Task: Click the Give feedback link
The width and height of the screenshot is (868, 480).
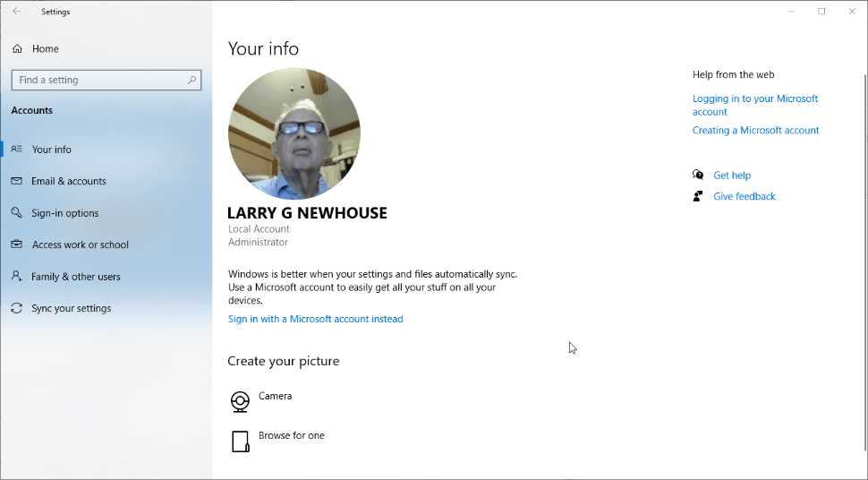Action: pos(744,196)
